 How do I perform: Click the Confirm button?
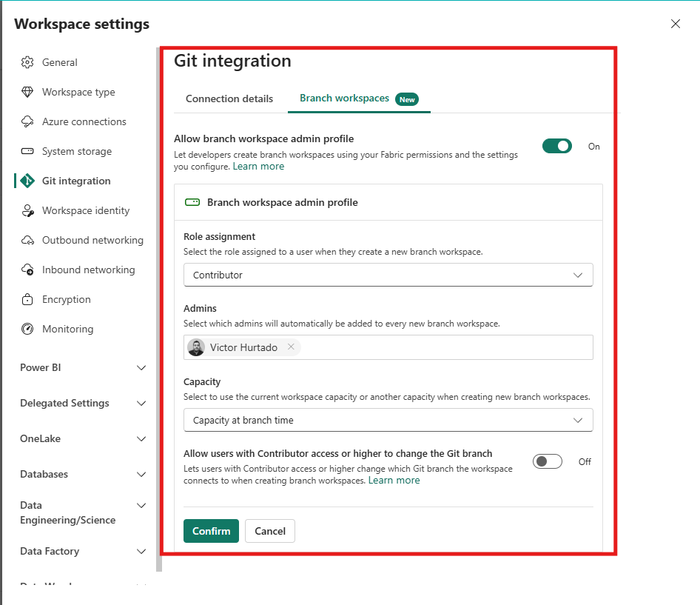pyautogui.click(x=211, y=531)
